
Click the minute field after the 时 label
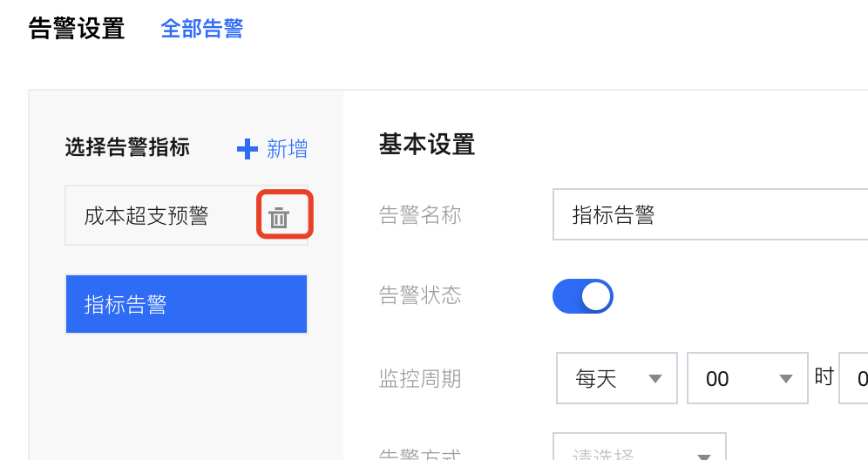854,378
